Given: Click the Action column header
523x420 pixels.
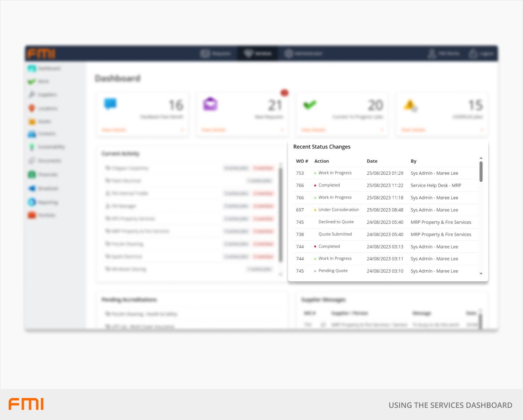Looking at the screenshot, I should coord(321,161).
